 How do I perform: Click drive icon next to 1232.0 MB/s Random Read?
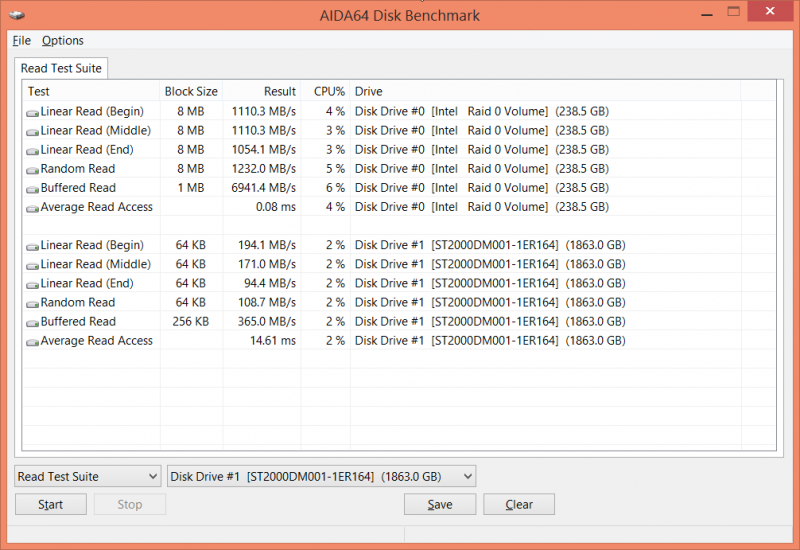(33, 169)
